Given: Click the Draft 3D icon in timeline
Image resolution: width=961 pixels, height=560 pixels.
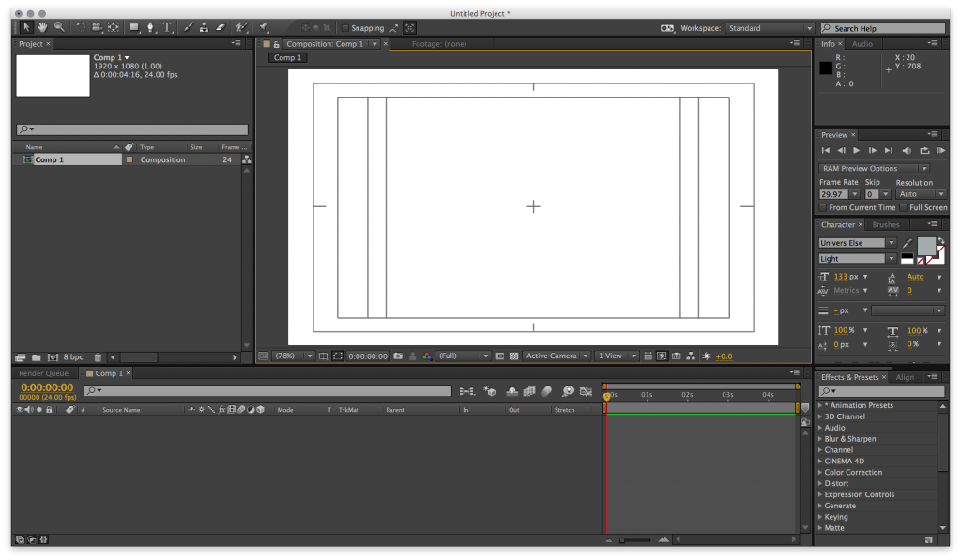Looking at the screenshot, I should coord(490,391).
